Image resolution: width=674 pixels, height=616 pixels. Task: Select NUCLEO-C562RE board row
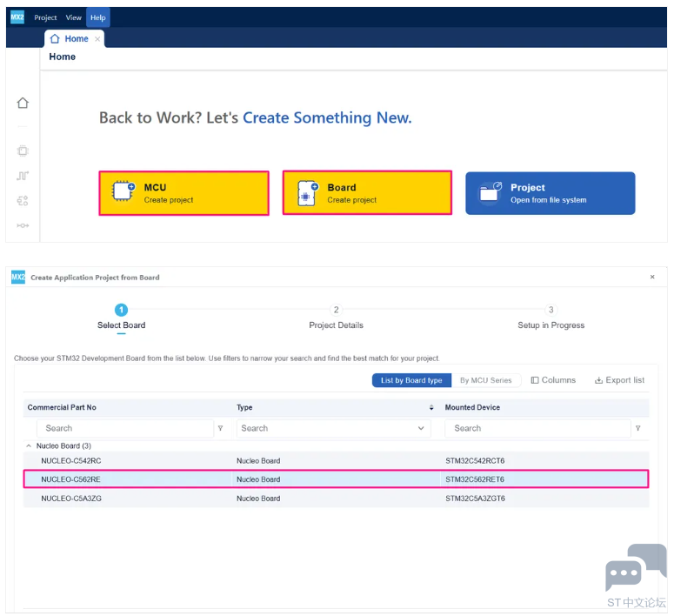tap(336, 479)
